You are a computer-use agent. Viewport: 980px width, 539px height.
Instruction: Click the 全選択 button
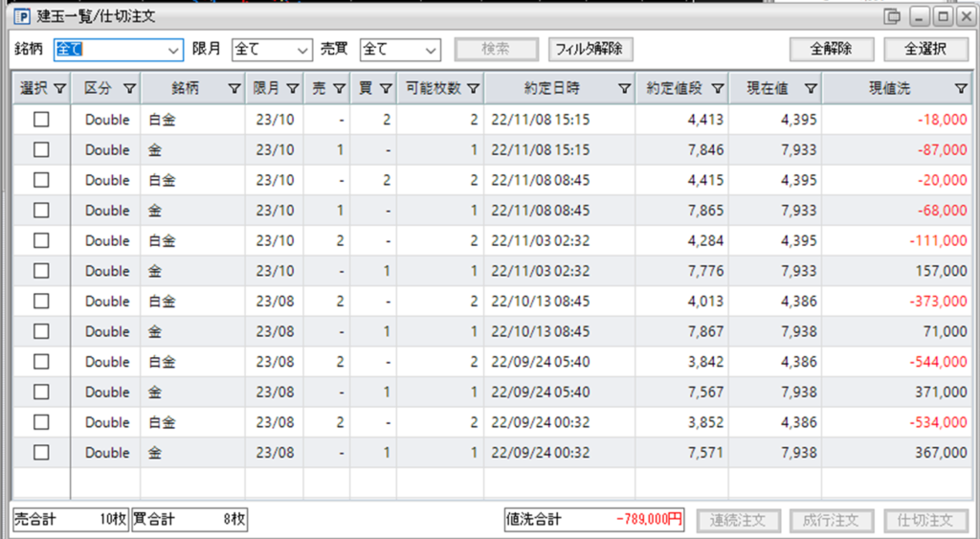click(x=925, y=50)
